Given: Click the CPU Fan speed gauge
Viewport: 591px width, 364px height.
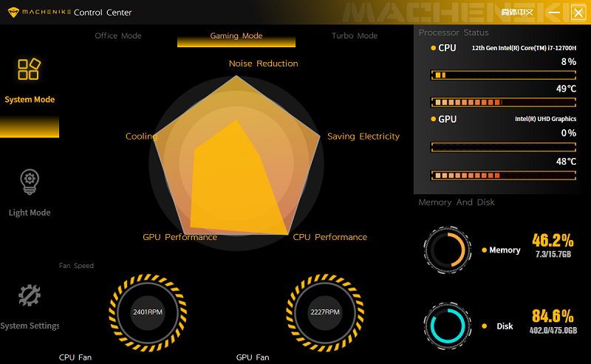Looking at the screenshot, I should click(x=148, y=312).
